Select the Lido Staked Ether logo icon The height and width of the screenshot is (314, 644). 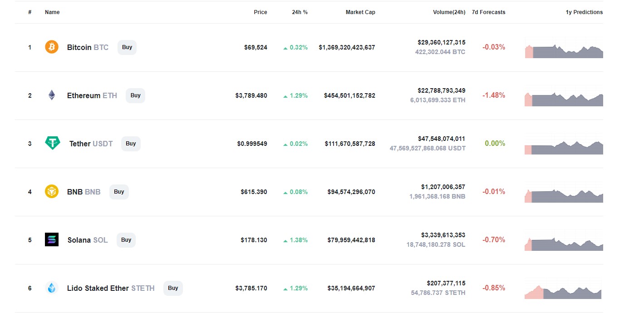click(51, 288)
